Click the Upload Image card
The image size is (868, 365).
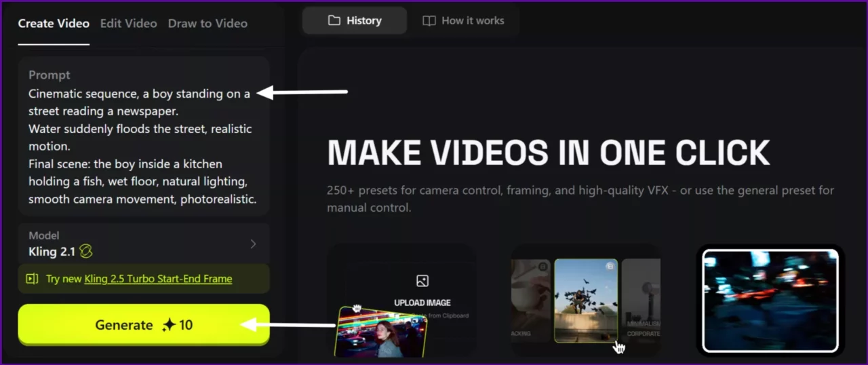tap(402, 300)
